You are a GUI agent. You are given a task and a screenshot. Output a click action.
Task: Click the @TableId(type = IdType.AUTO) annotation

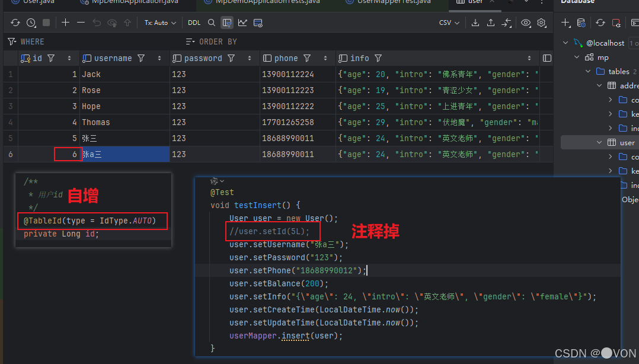[90, 221]
